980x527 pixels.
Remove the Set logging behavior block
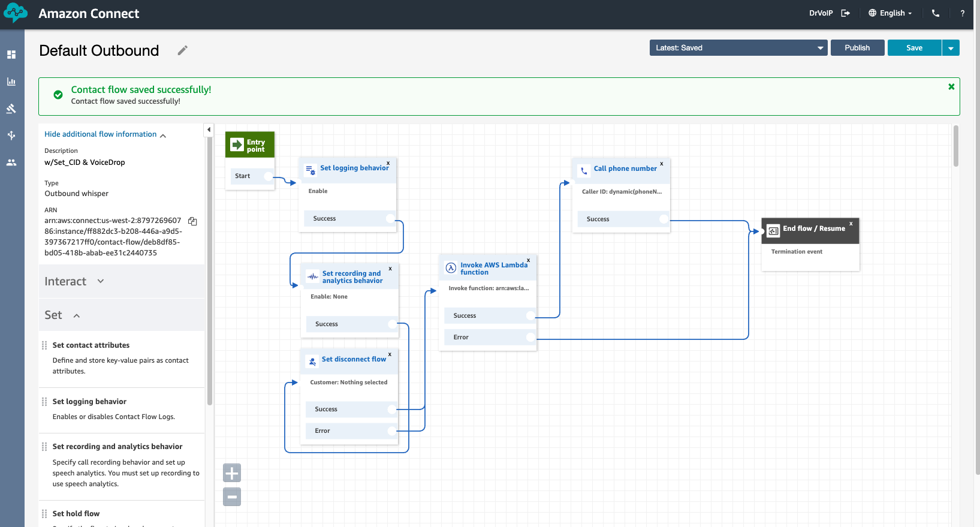[388, 163]
